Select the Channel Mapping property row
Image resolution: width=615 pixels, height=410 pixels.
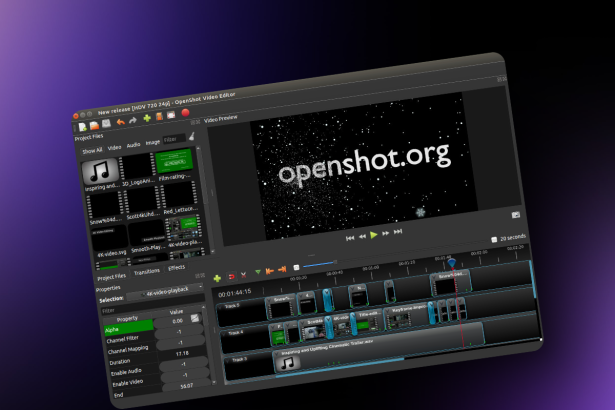(x=132, y=349)
